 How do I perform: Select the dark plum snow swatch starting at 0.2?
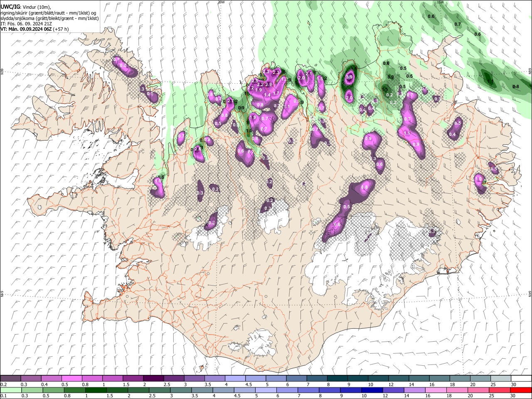[10, 378]
